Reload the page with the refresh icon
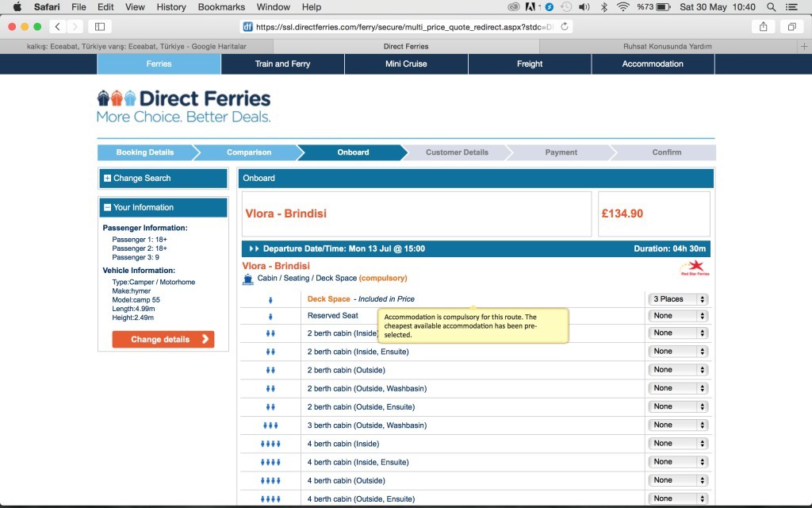The image size is (812, 508). (x=565, y=26)
